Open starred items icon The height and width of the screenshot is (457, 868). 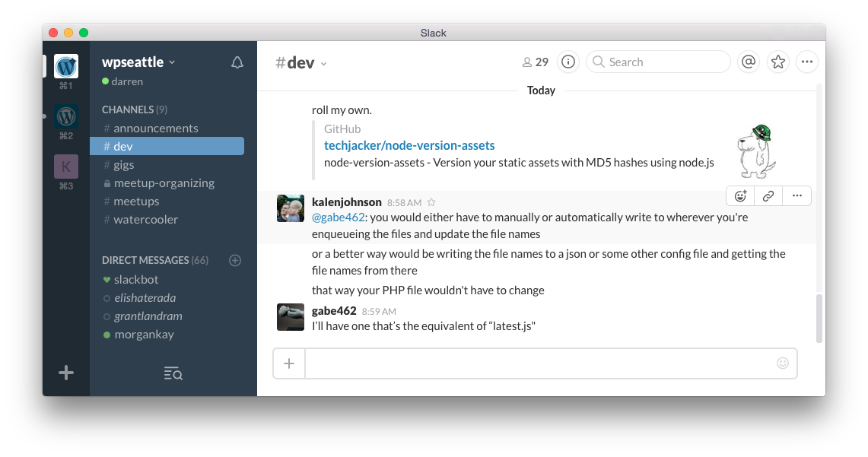[777, 62]
